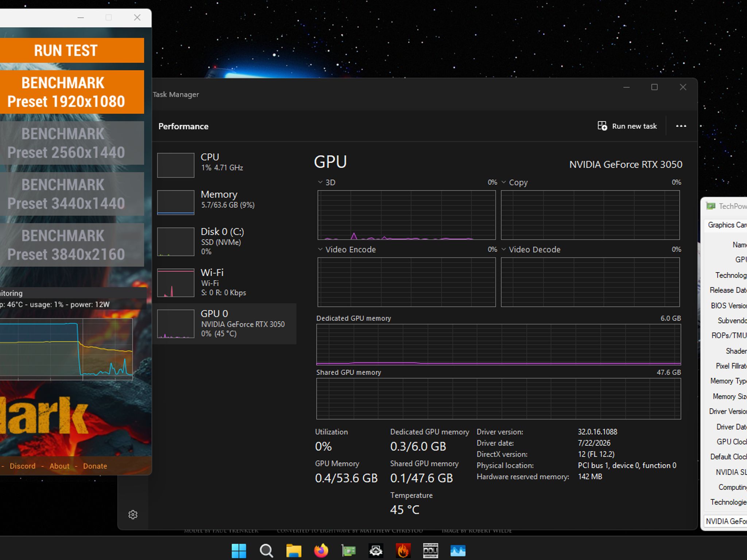Click the Dedicated GPU memory graph
The width and height of the screenshot is (747, 560).
499,344
